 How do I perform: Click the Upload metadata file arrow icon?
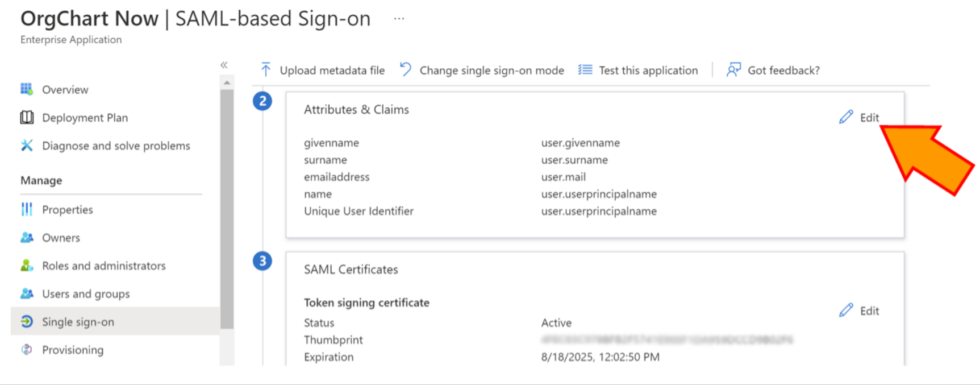click(265, 69)
